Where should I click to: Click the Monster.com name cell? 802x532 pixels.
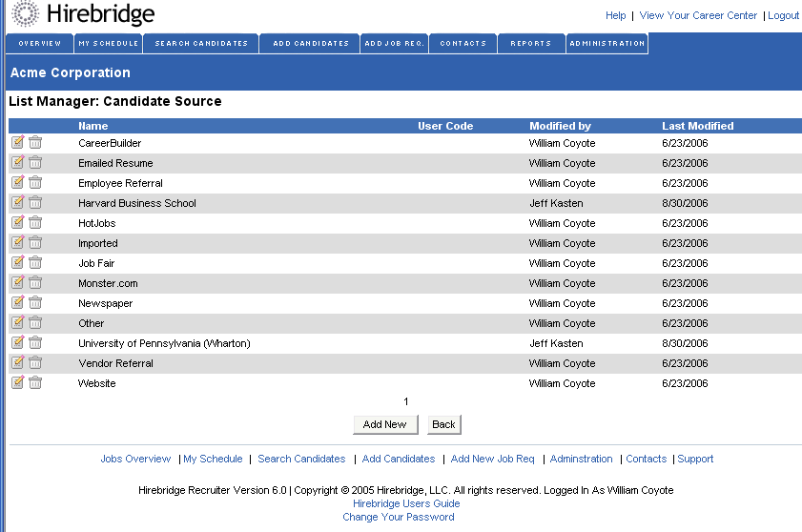click(108, 283)
